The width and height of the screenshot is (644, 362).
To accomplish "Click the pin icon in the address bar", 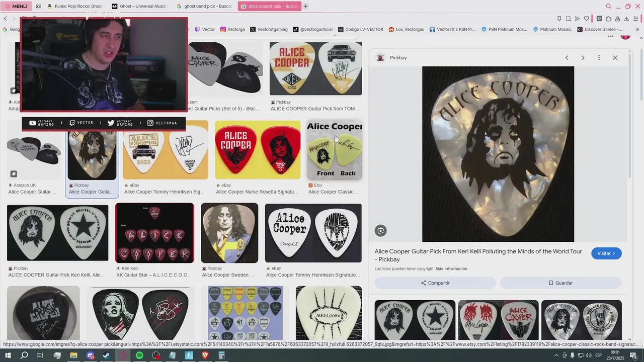I will (559, 19).
